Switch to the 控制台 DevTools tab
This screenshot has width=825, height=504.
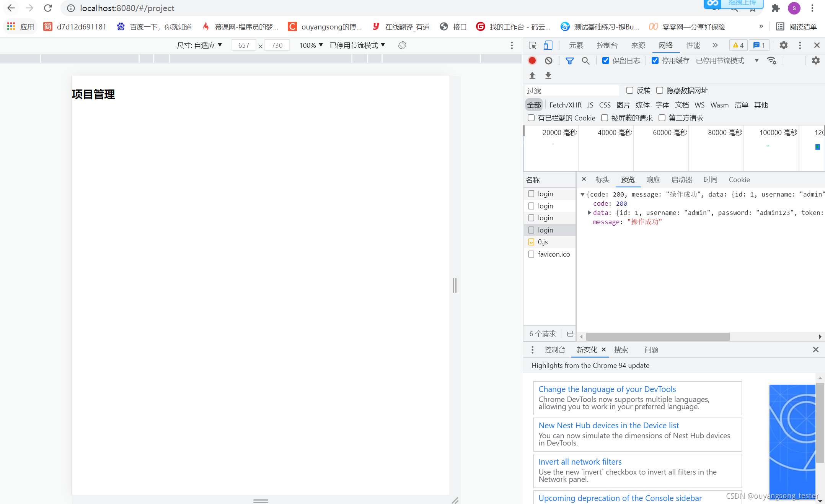pyautogui.click(x=607, y=45)
